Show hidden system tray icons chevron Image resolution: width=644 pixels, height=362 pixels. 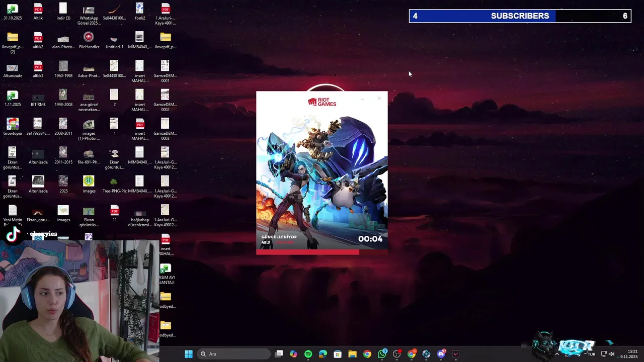[x=556, y=354]
